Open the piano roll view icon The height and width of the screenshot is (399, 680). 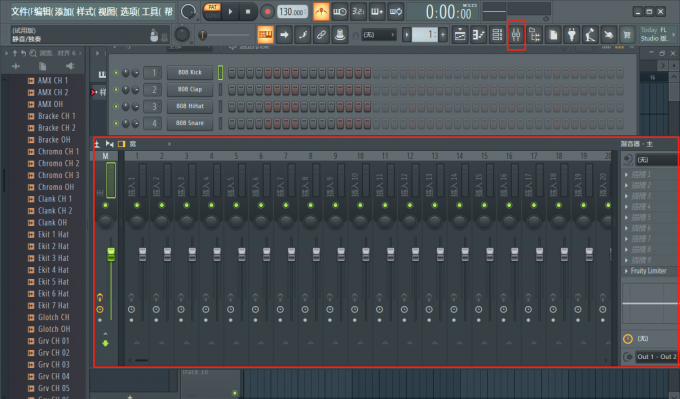[x=478, y=35]
